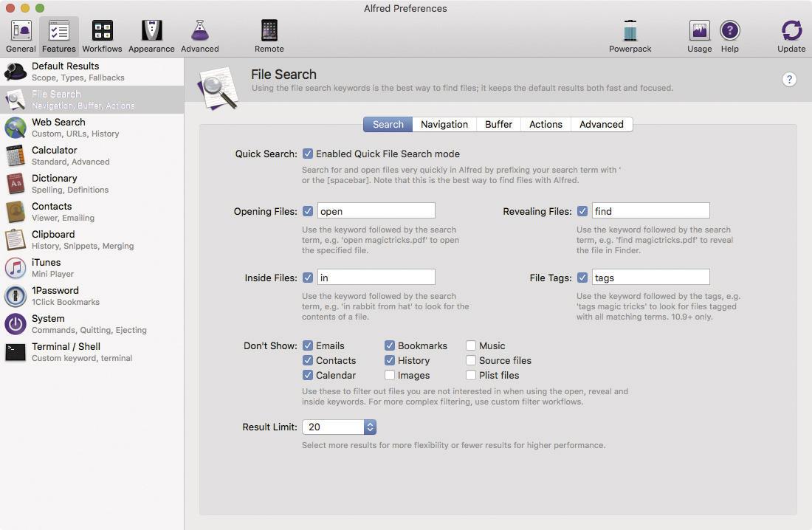Select the Features toolbar icon
Screen dimensions: 812x530
click(x=59, y=36)
